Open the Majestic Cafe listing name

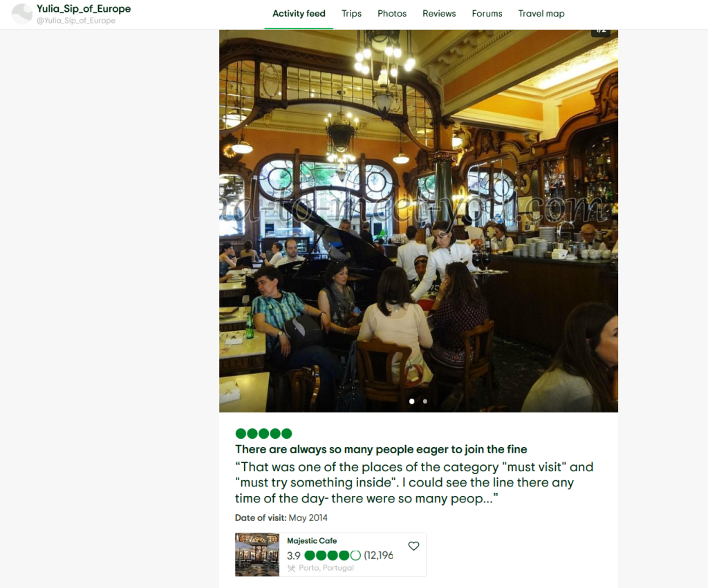tap(312, 540)
